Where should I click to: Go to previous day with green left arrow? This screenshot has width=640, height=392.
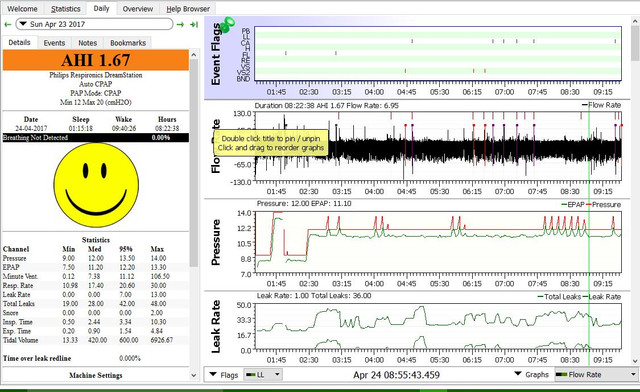[x=7, y=24]
